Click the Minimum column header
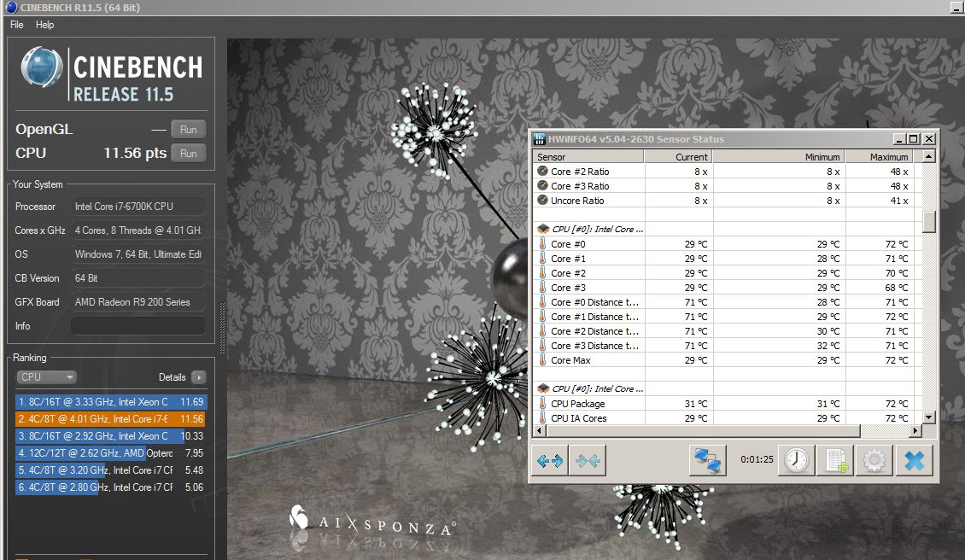Screen dimensions: 965x560 pyautogui.click(x=779, y=157)
